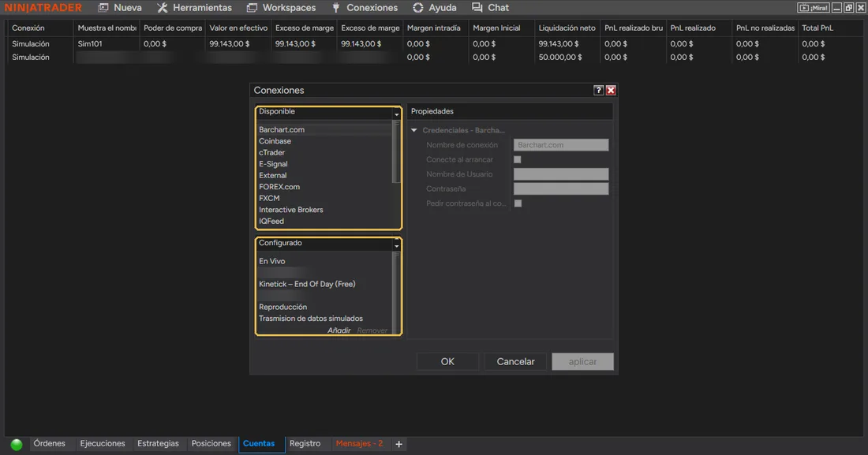Open the Workspaces menu
This screenshot has width=868, height=455.
(x=281, y=8)
